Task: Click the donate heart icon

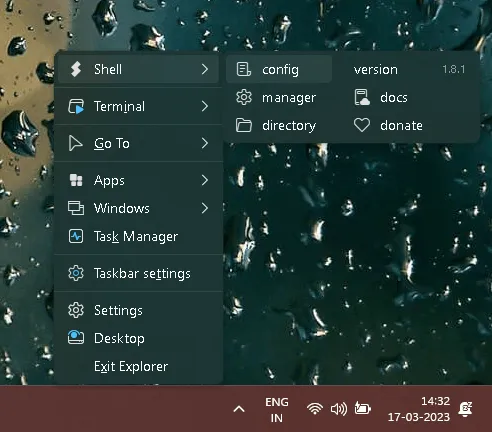Action: pyautogui.click(x=362, y=125)
